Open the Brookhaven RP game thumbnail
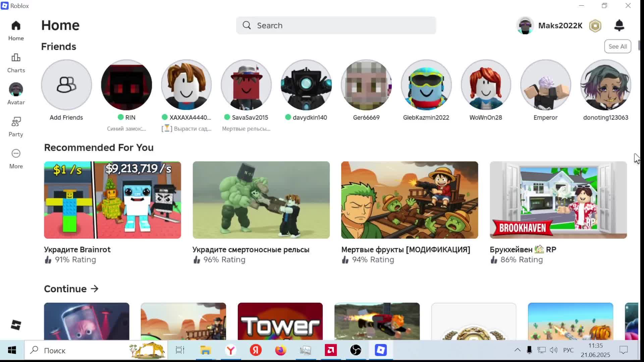Image resolution: width=644 pixels, height=362 pixels. click(558, 200)
